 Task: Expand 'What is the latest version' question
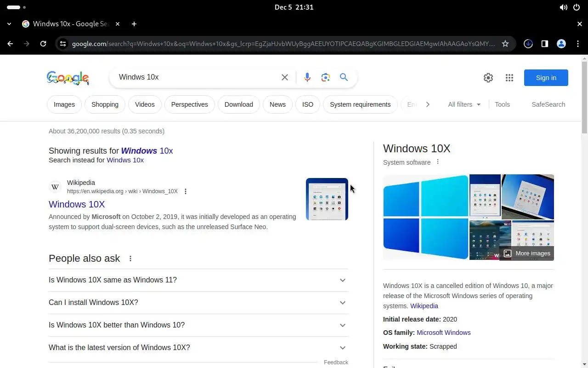198,348
